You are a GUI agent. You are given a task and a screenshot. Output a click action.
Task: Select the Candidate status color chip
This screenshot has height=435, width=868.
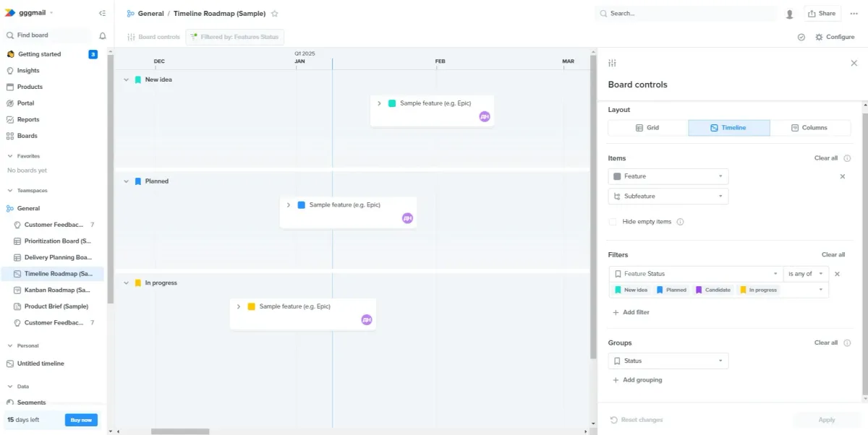pyautogui.click(x=713, y=289)
